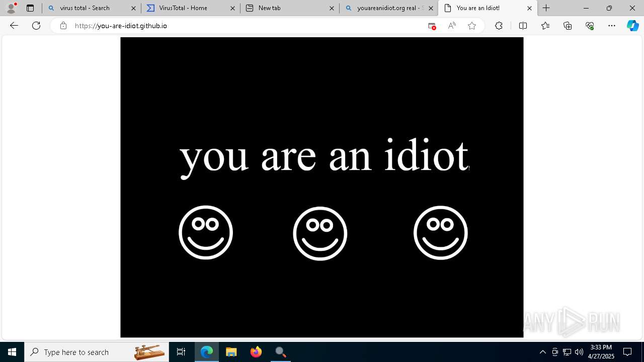This screenshot has height=362, width=644.
Task: Switch to the New tab tab
Action: point(290,8)
